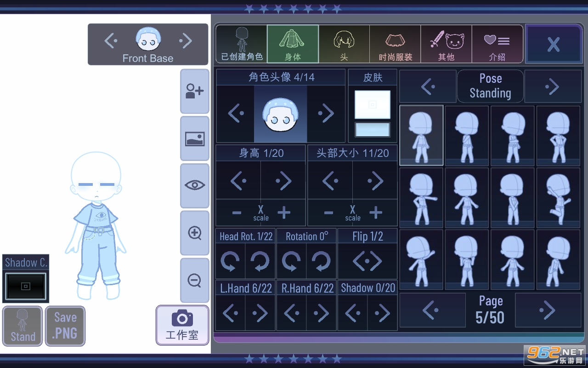Open the 已创建角色 created characters tab
588x368 pixels.
coord(242,44)
